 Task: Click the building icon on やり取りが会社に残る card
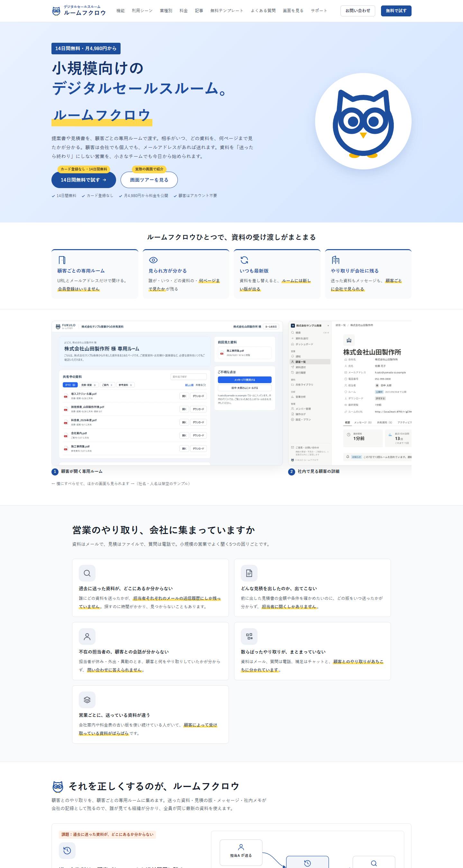[x=335, y=260]
